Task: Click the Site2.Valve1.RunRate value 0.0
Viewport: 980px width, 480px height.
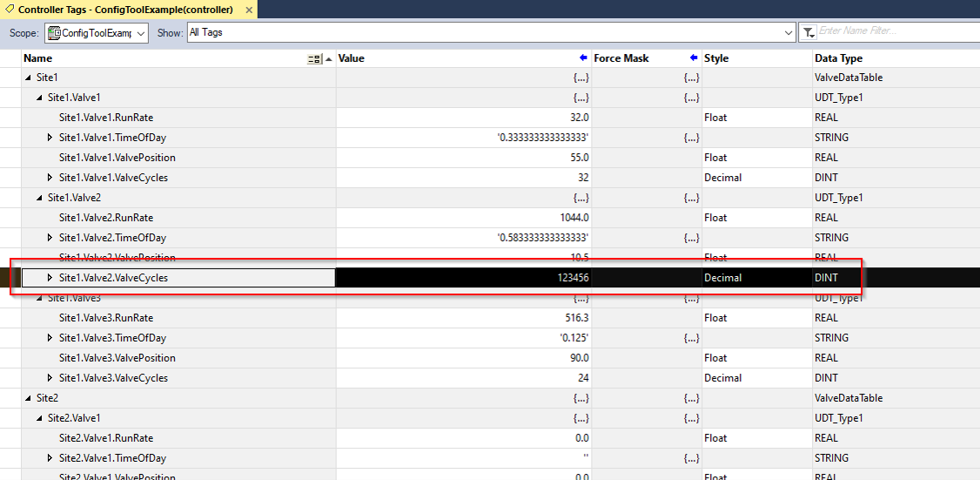Action: point(582,437)
